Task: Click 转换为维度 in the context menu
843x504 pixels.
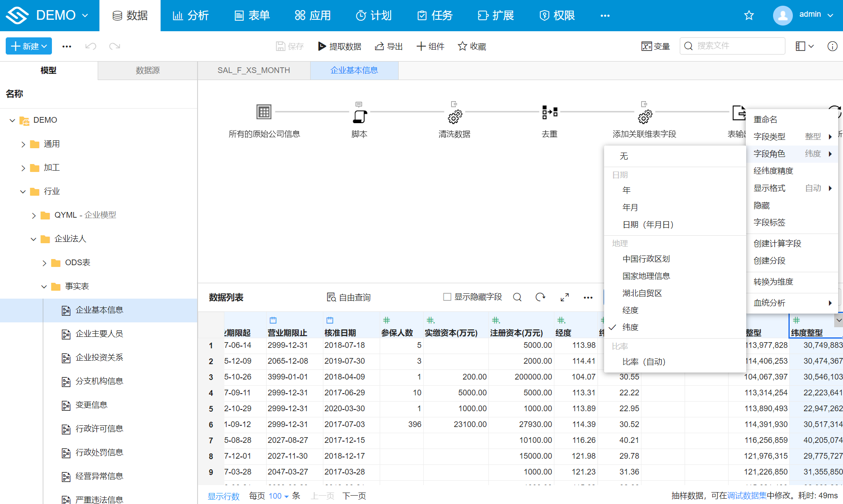Action: point(773,282)
